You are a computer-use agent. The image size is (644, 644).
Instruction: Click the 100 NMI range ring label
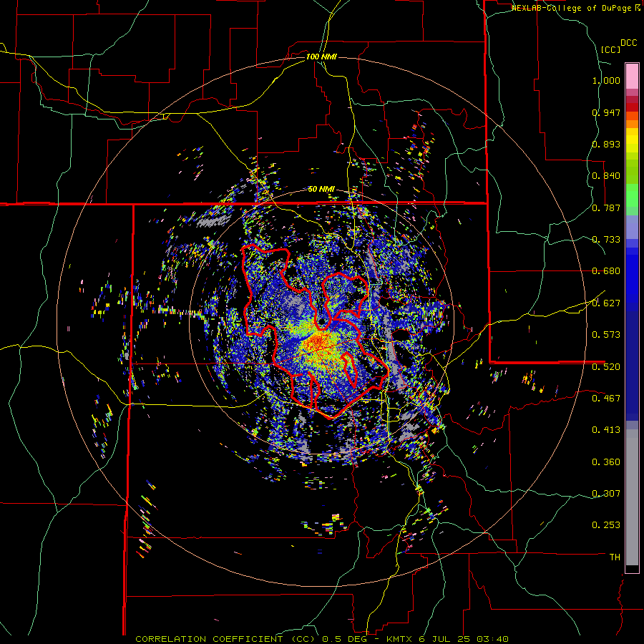pyautogui.click(x=321, y=57)
